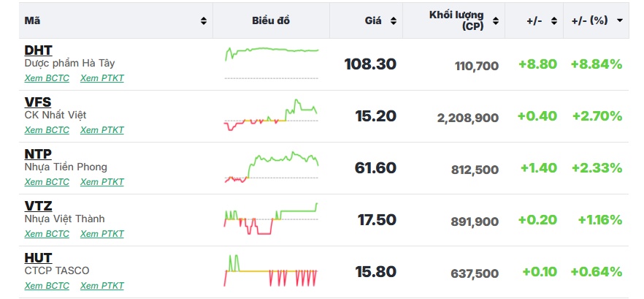The width and height of the screenshot is (644, 299).
Task: Click Xem PTKT under VFS
Action: click(x=102, y=130)
